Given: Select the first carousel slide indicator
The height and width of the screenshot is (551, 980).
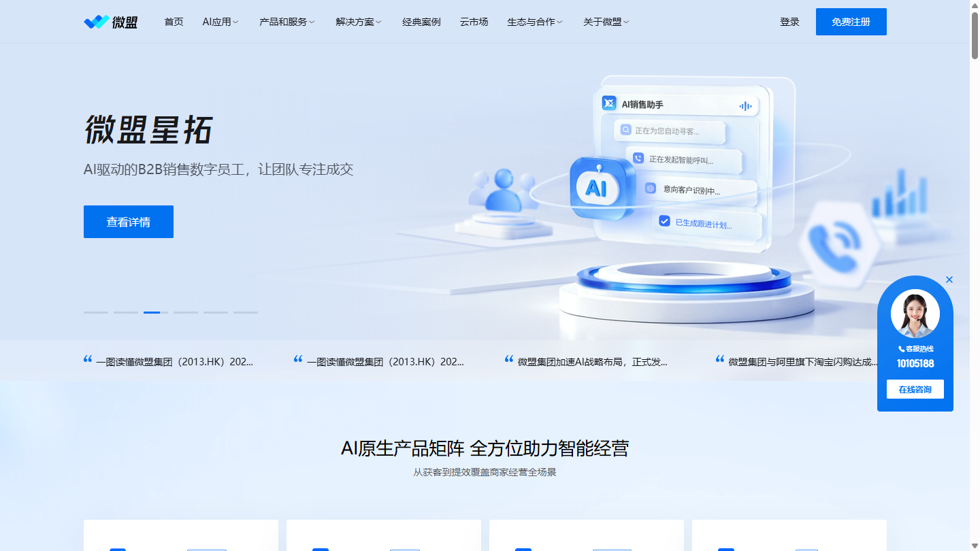Looking at the screenshot, I should pos(96,312).
